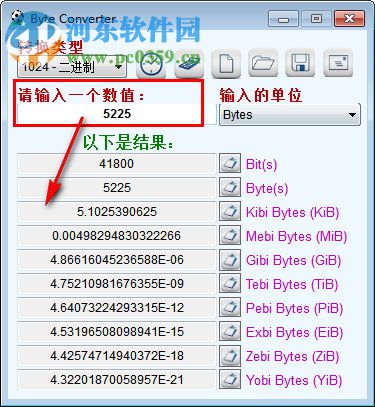Copy the Mebi Bytes (MiB) result
Image resolution: width=375 pixels, height=407 pixels.
tap(230, 235)
